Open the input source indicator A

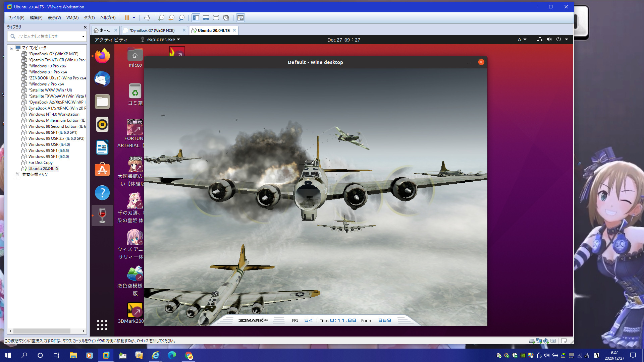click(x=522, y=40)
